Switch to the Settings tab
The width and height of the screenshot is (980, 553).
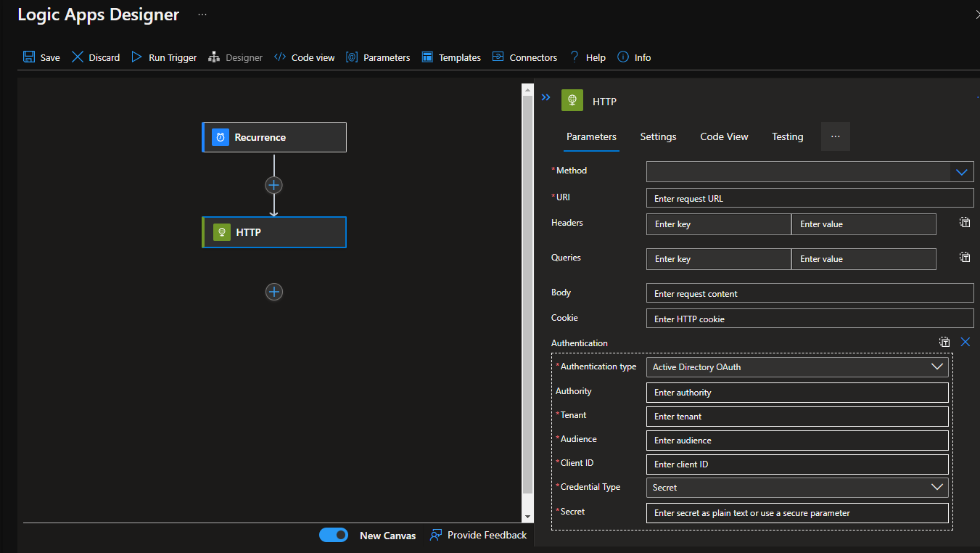(658, 136)
